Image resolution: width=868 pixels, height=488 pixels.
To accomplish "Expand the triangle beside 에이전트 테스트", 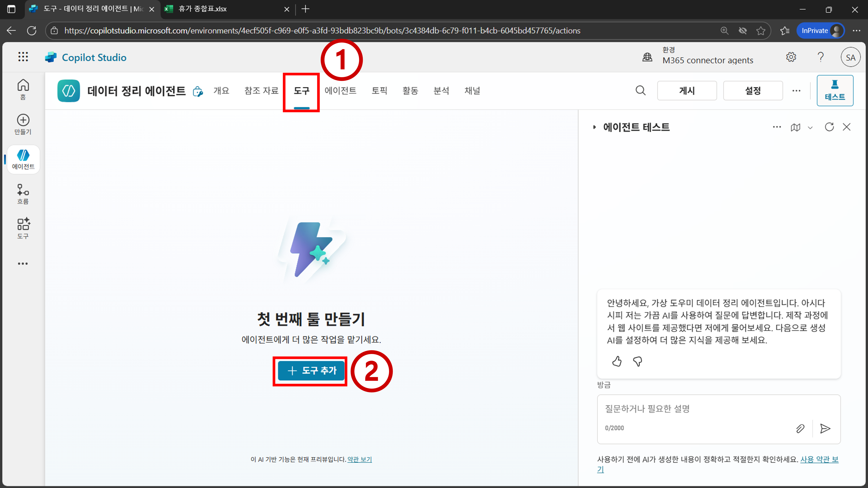I will pos(594,127).
